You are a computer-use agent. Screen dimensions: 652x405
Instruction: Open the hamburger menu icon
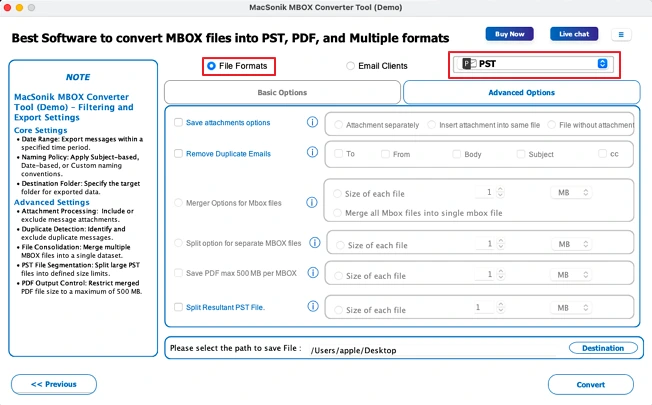(x=621, y=35)
